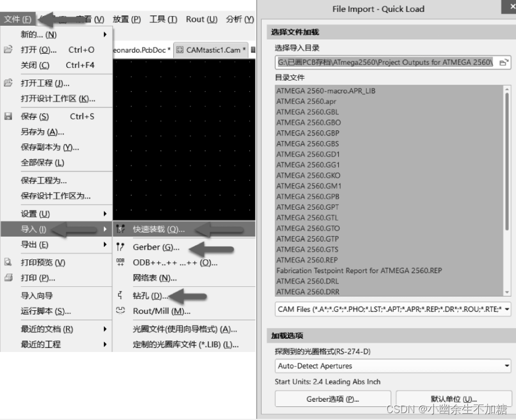Choose Save Copy As menu entry
Viewport: 516px width, 420px height.
57,147
